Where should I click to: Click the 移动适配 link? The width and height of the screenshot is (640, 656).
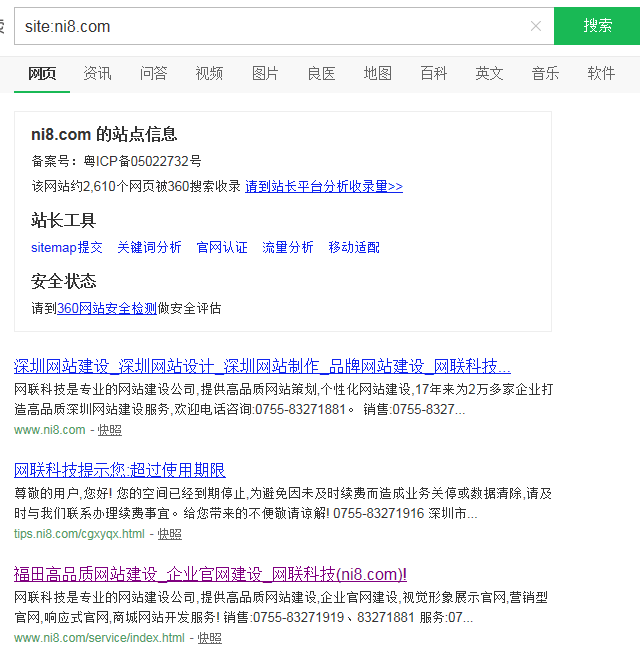tap(354, 247)
